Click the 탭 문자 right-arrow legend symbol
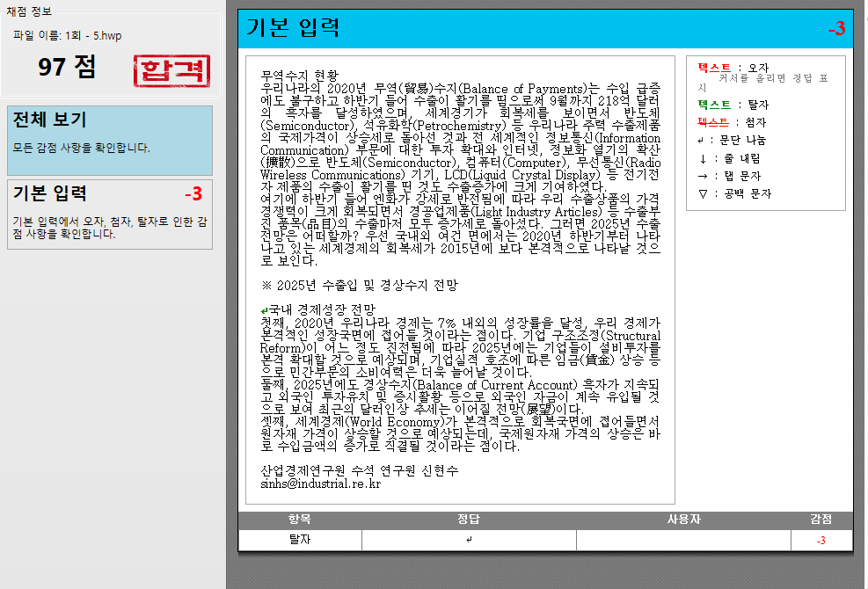The height and width of the screenshot is (589, 868). [x=702, y=176]
